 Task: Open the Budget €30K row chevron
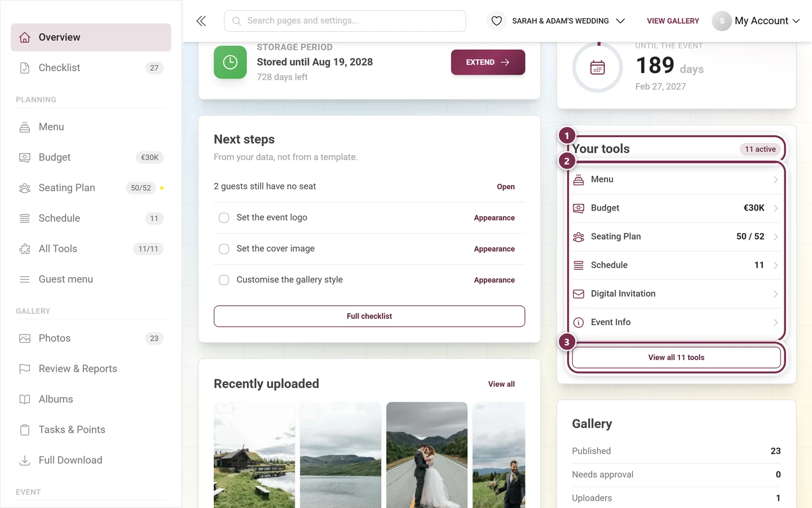(x=775, y=208)
